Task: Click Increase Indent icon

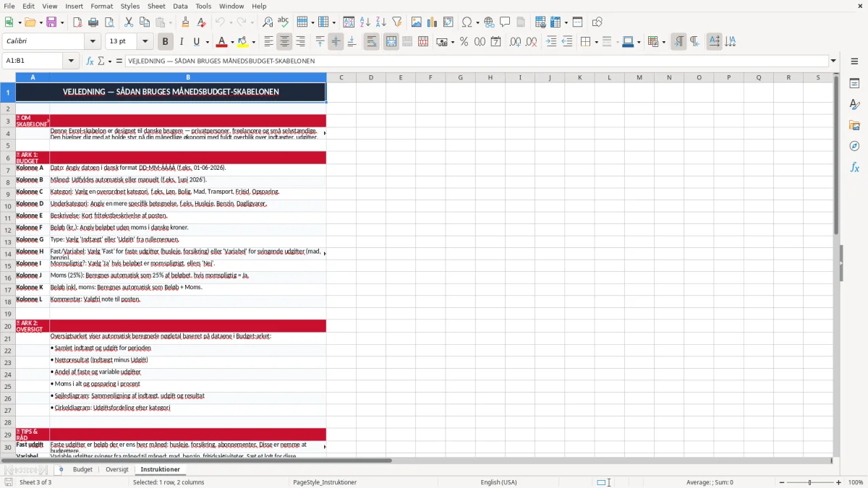Action: (551, 42)
